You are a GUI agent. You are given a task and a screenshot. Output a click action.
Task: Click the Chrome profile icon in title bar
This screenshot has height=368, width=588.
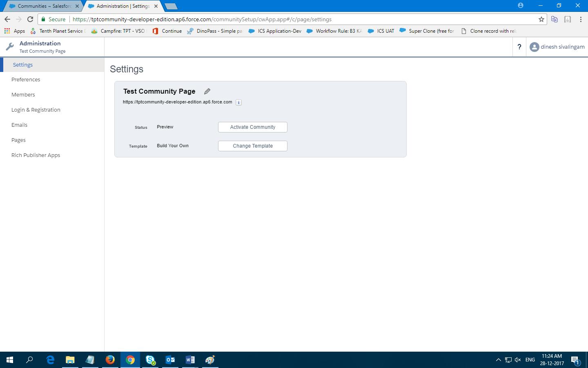(x=520, y=5)
